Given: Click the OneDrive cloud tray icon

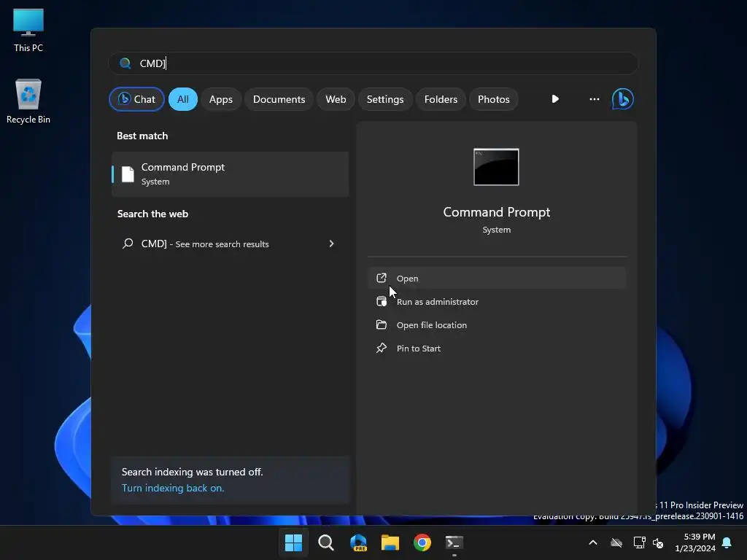Looking at the screenshot, I should [616, 542].
